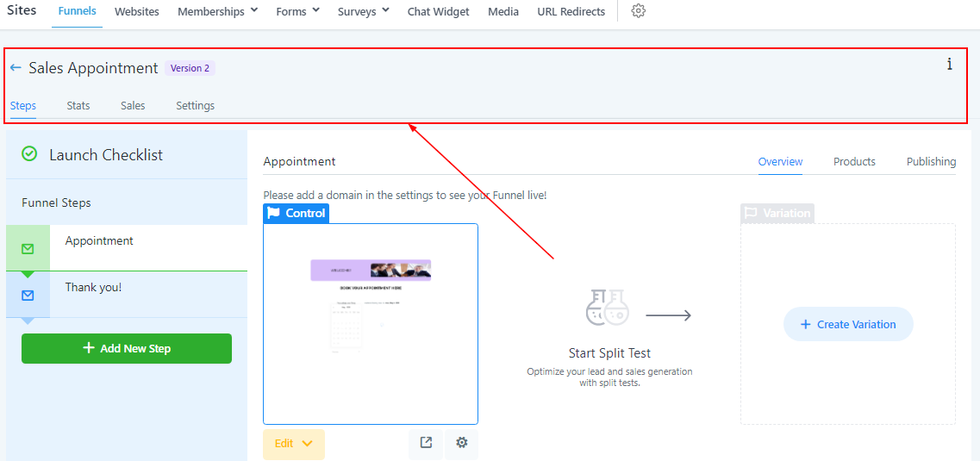Expand the Memberships dropdown menu
Image resolution: width=980 pixels, height=461 pixels.
218,12
